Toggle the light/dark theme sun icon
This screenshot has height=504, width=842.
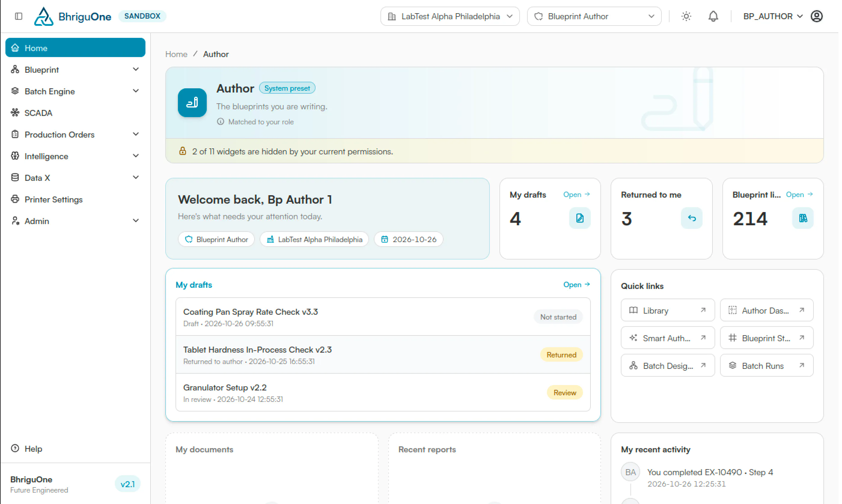[x=686, y=16]
